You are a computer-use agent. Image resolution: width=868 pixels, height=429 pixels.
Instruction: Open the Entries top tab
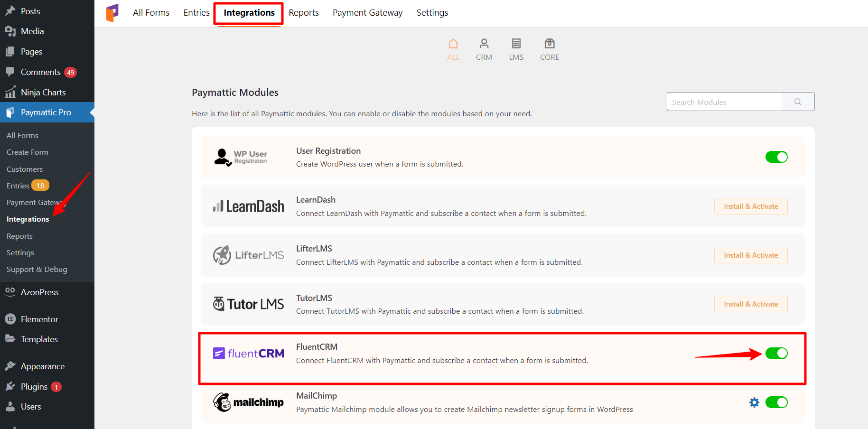(196, 13)
